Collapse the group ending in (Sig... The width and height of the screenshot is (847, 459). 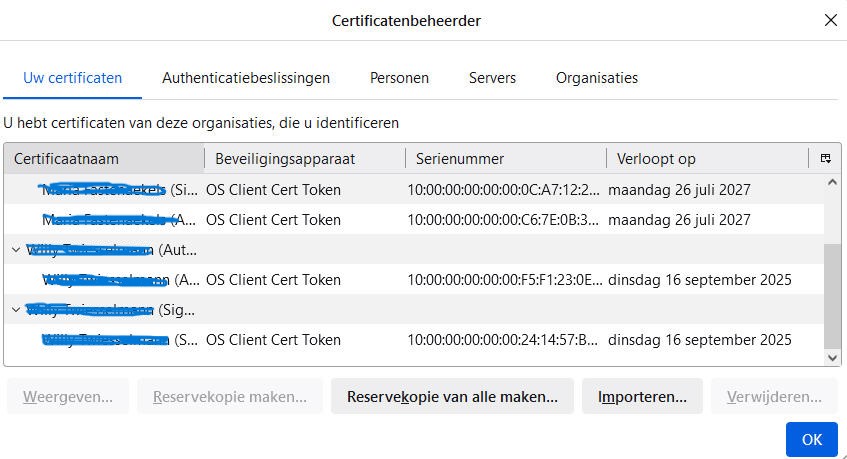(x=16, y=310)
